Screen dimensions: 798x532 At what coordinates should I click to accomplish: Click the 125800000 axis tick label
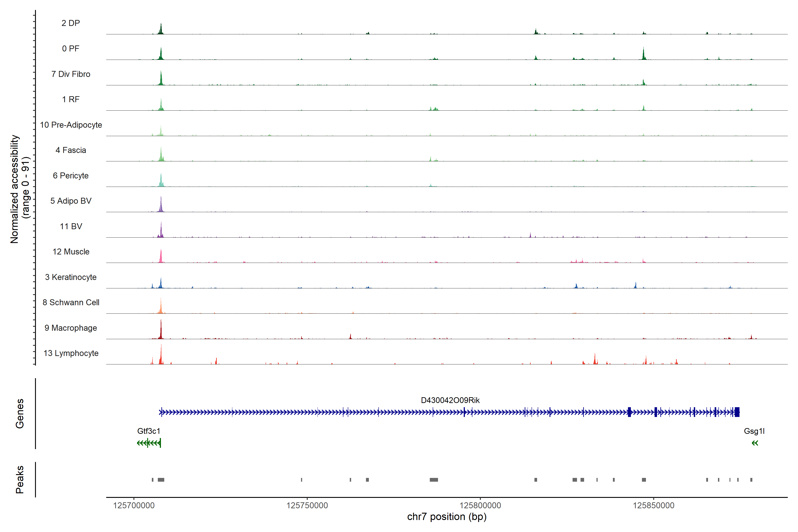point(480,506)
